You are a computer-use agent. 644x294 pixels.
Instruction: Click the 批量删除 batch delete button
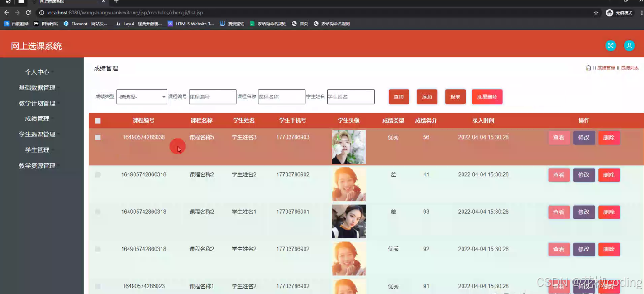487,97
